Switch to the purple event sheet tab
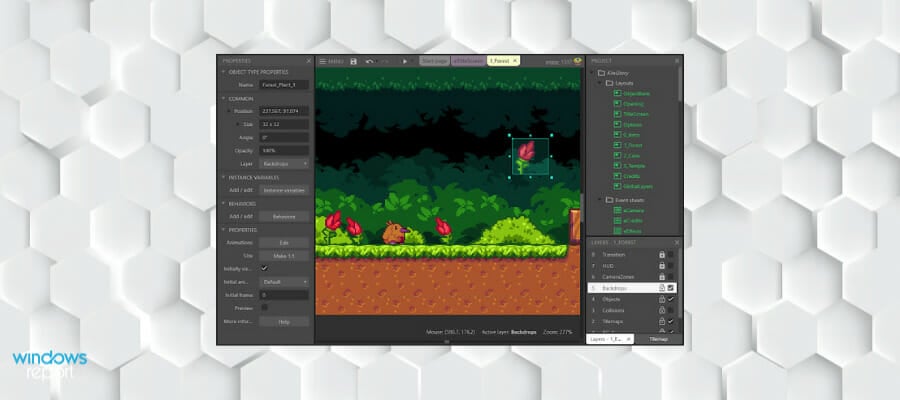900x400 pixels. click(x=468, y=61)
